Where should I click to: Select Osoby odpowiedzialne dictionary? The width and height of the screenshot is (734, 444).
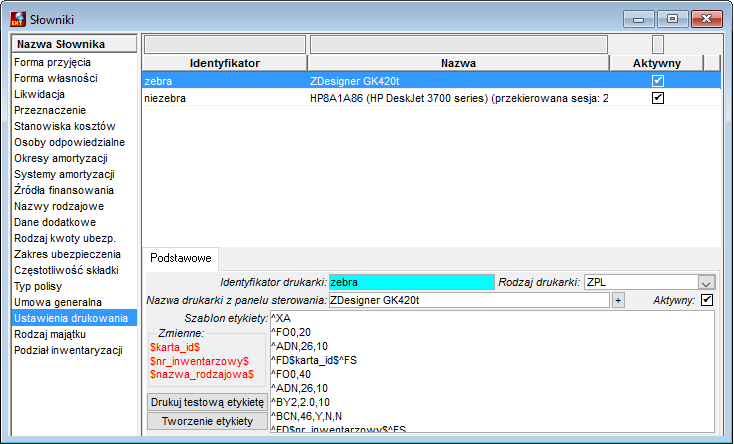click(69, 142)
